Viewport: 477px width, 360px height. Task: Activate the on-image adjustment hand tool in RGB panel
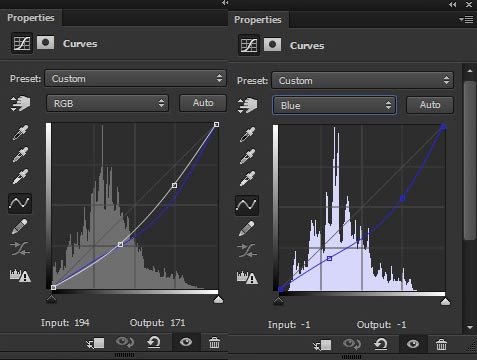click(20, 104)
